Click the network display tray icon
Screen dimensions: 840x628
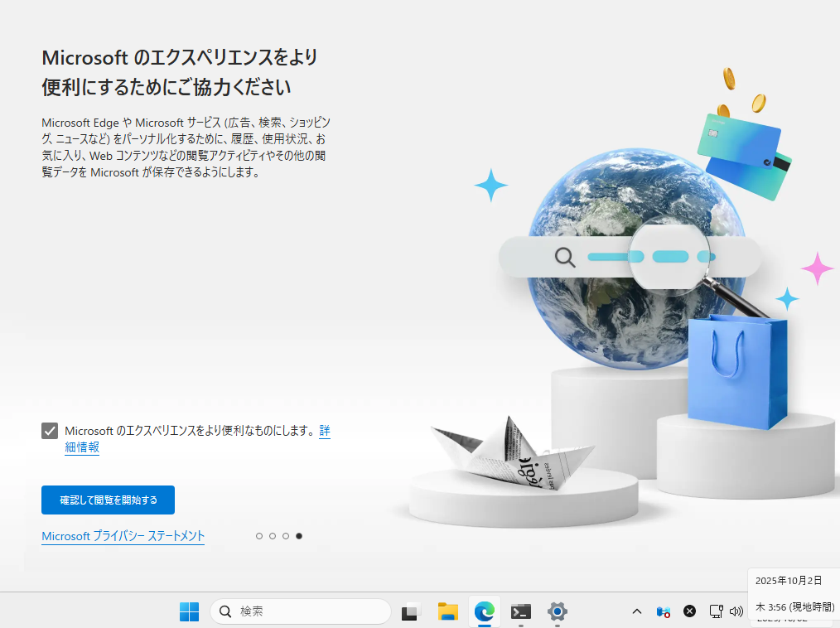click(717, 611)
